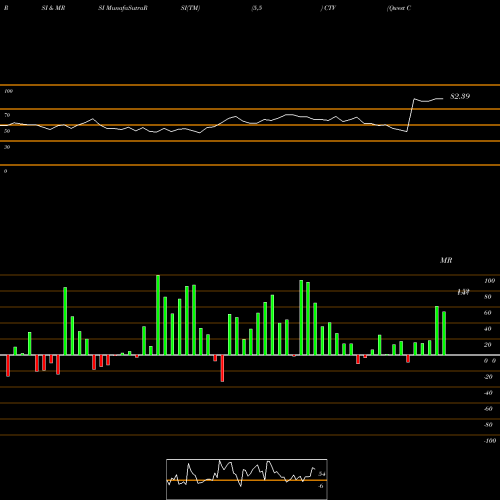Click the 'SI & MR' header label
This screenshot has width=500, height=500.
point(53,8)
